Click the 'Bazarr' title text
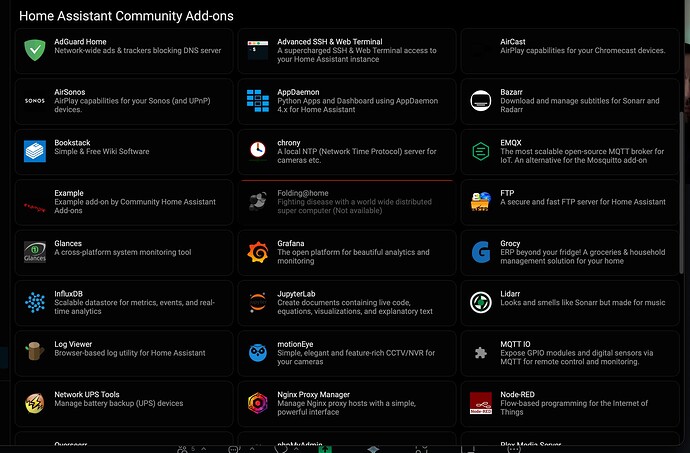Viewport: 690px width, 453px height. [x=511, y=92]
